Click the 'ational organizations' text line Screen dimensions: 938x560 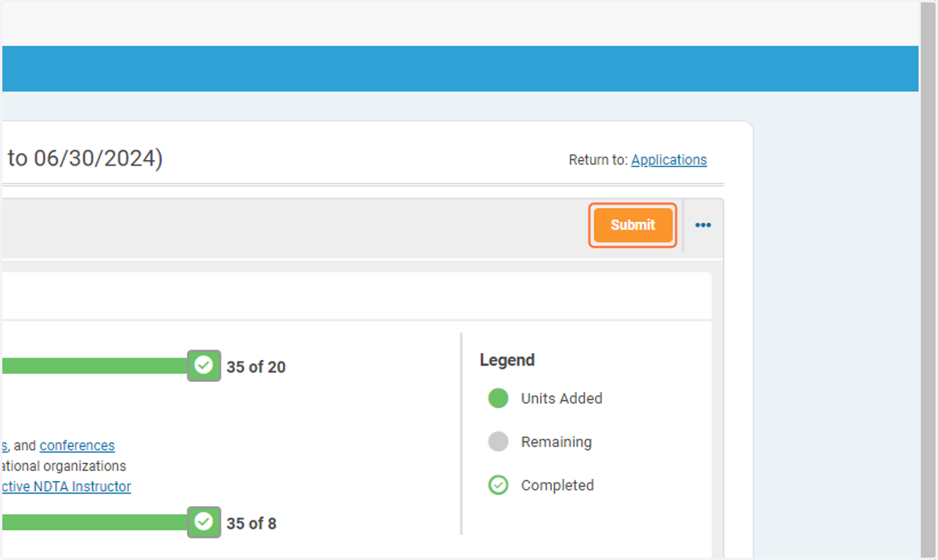click(x=63, y=466)
